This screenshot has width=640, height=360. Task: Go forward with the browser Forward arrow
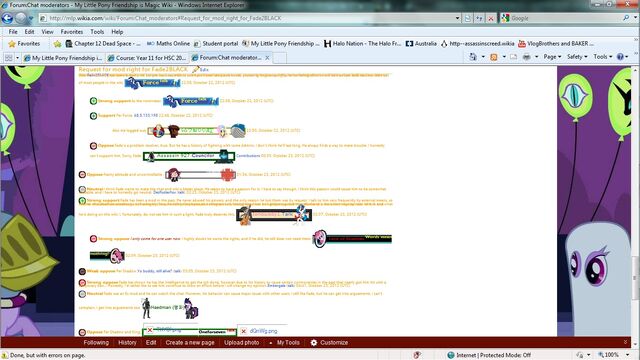tap(21, 18)
